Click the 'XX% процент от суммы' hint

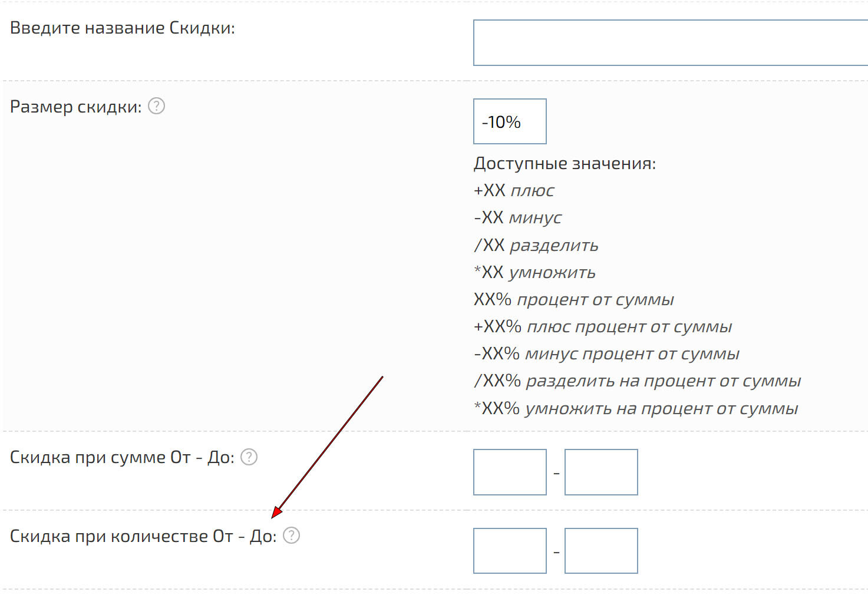coord(573,299)
